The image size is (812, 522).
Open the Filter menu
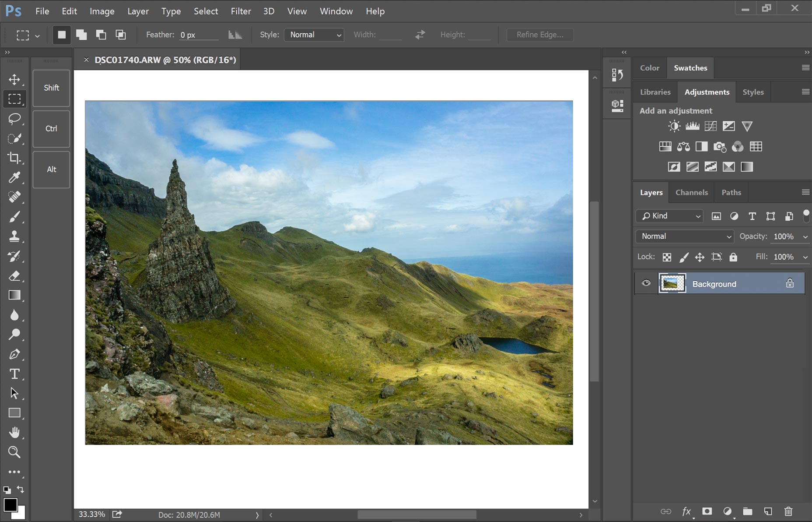(x=241, y=11)
